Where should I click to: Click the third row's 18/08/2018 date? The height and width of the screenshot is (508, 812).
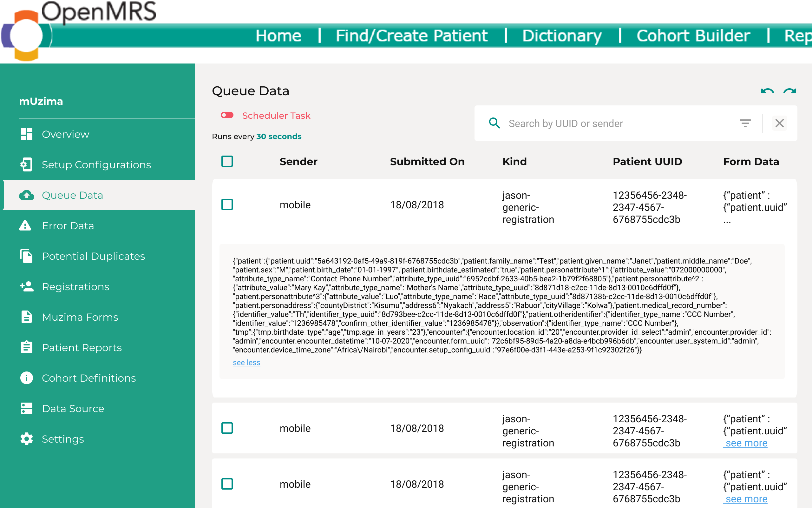[417, 484]
